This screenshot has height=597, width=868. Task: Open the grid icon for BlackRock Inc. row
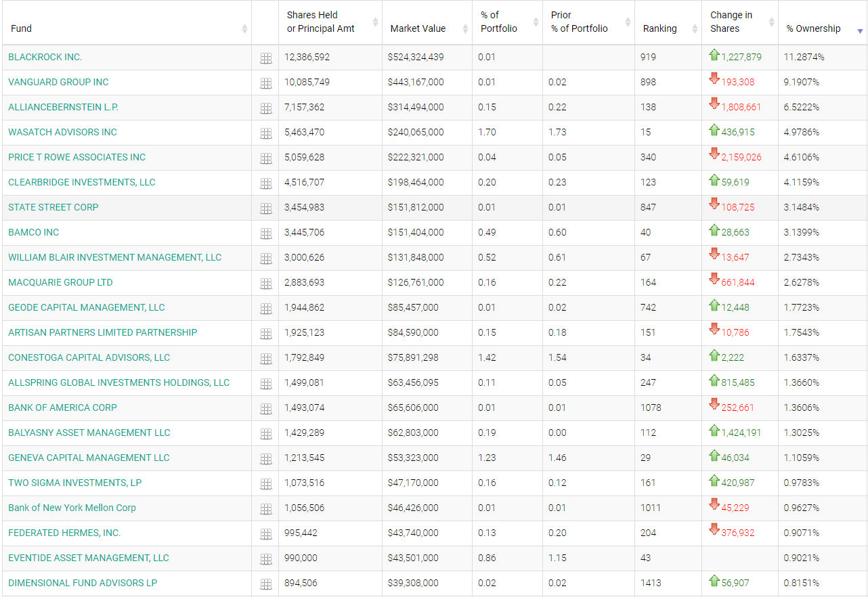coord(265,58)
